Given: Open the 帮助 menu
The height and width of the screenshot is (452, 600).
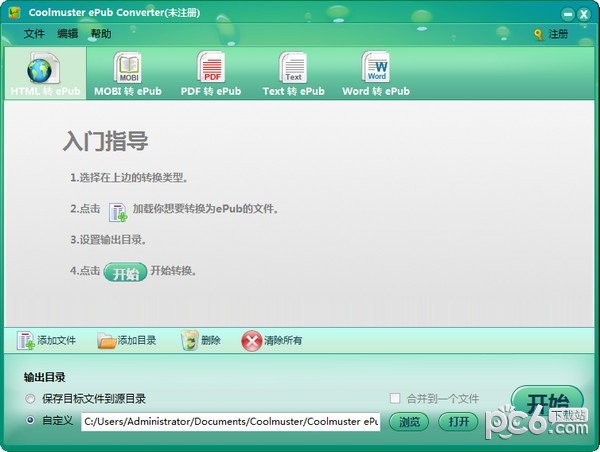Looking at the screenshot, I should 101,34.
